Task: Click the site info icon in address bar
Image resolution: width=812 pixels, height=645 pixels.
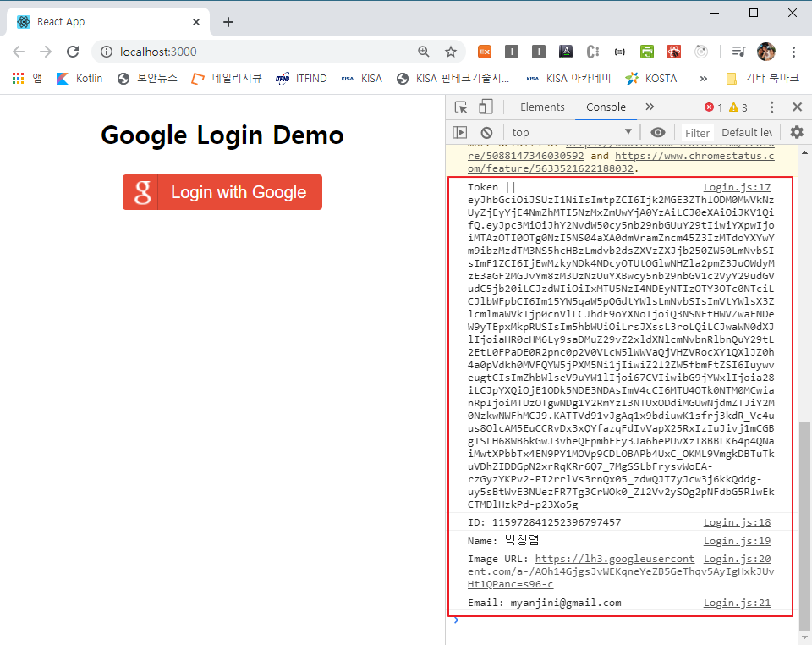Action: pyautogui.click(x=107, y=52)
